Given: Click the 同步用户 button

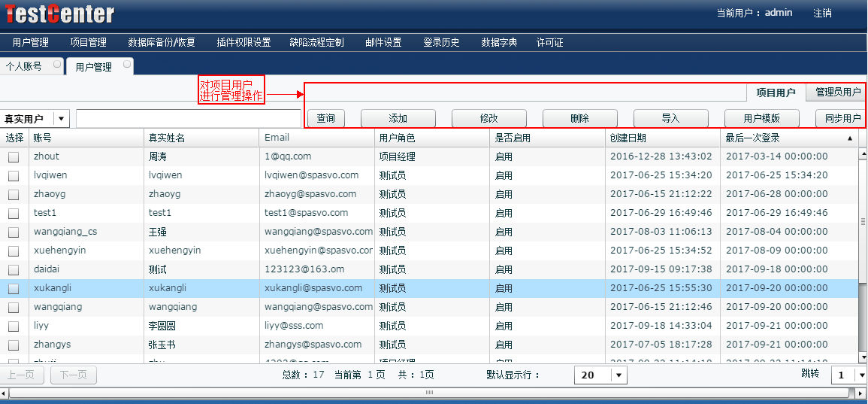Looking at the screenshot, I should coord(842,119).
